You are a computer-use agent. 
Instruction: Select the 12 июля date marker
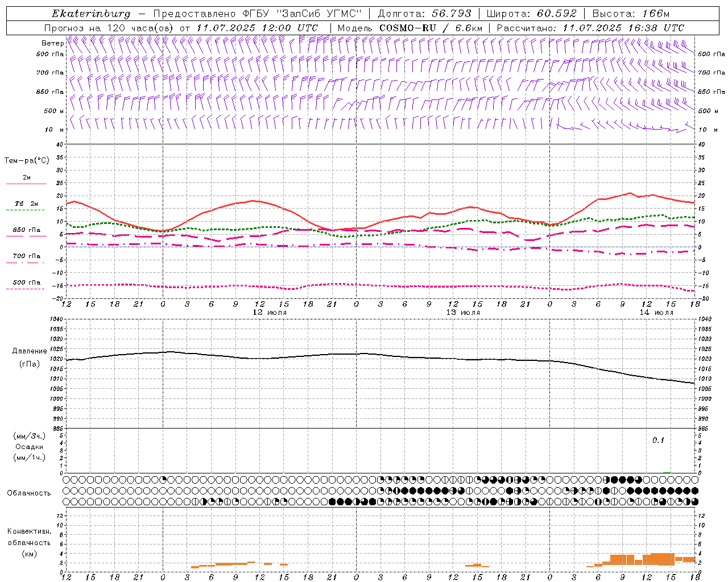point(270,313)
